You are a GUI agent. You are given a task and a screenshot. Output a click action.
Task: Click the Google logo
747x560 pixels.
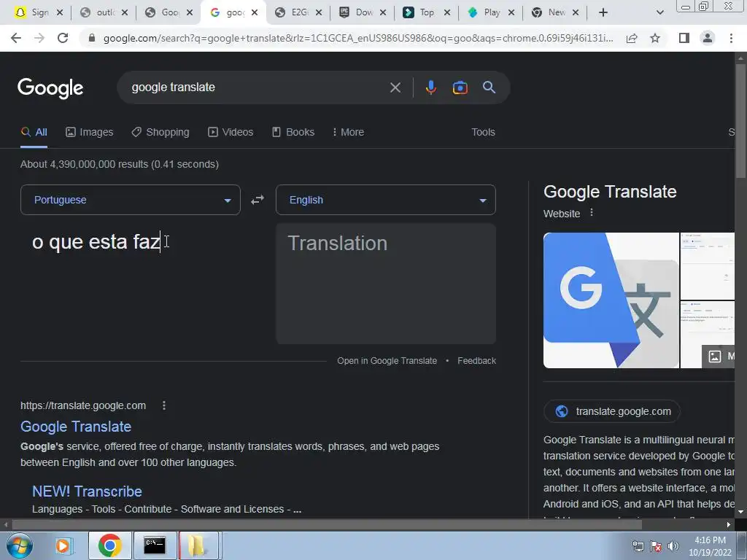pyautogui.click(x=50, y=88)
